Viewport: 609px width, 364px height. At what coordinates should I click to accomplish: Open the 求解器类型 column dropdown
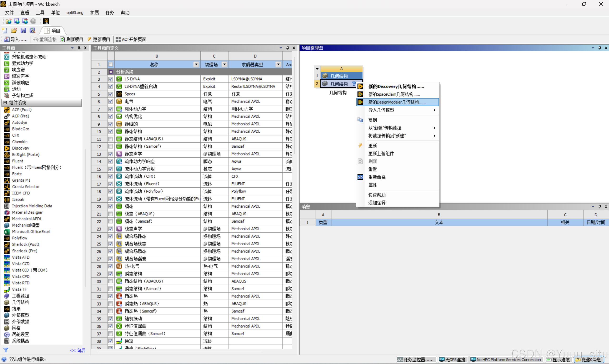[278, 64]
